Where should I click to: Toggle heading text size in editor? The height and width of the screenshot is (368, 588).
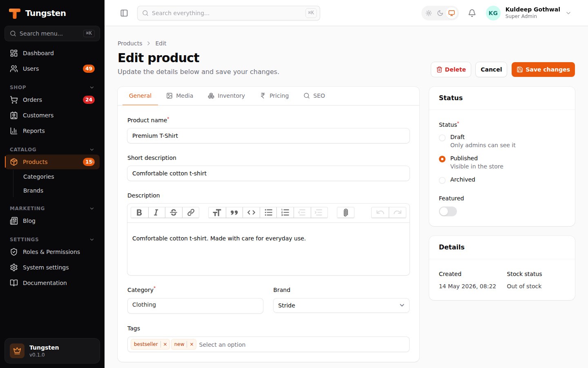(x=217, y=213)
